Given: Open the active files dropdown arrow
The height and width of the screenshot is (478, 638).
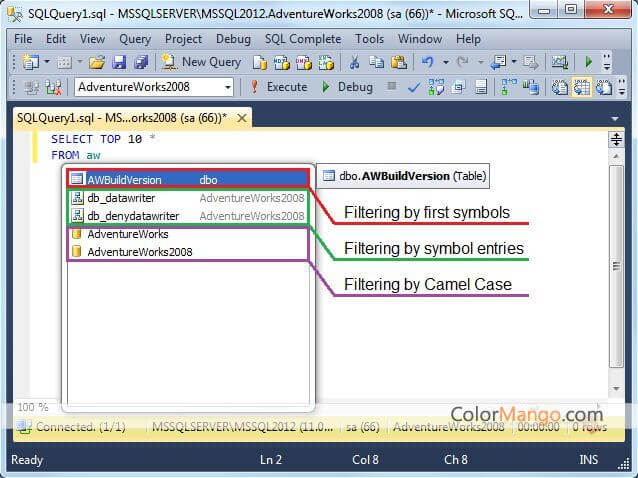Looking at the screenshot, I should pos(615,119).
